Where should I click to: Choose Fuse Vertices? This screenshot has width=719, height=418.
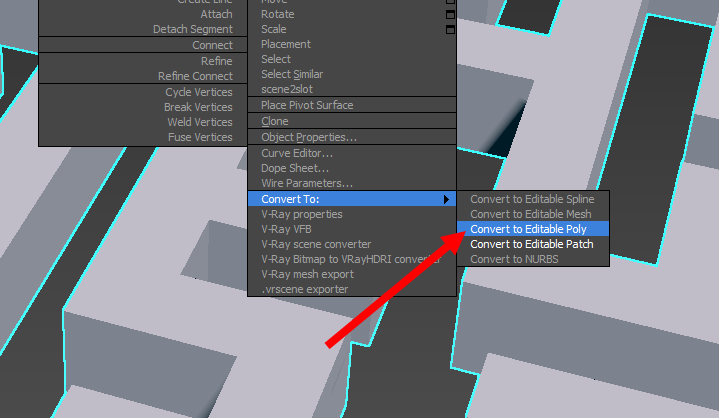143,137
